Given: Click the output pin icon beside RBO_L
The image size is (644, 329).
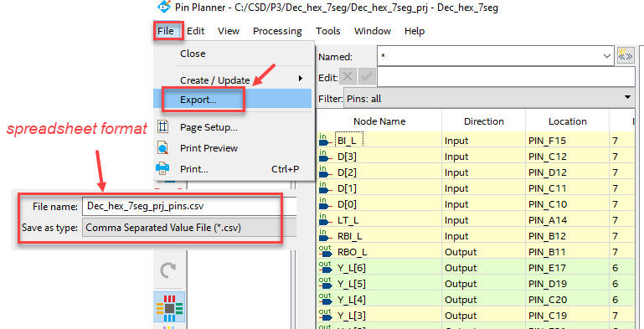Looking at the screenshot, I should 325,251.
